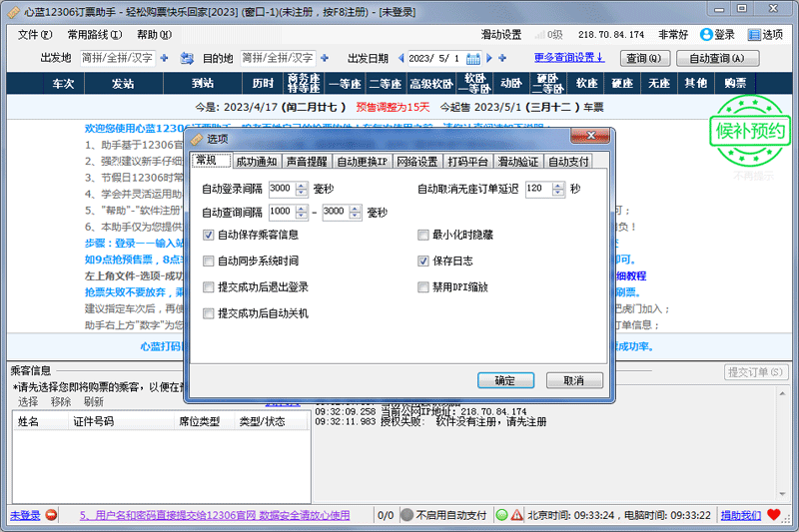Go to the previous departure date with the left arrow

click(401, 58)
